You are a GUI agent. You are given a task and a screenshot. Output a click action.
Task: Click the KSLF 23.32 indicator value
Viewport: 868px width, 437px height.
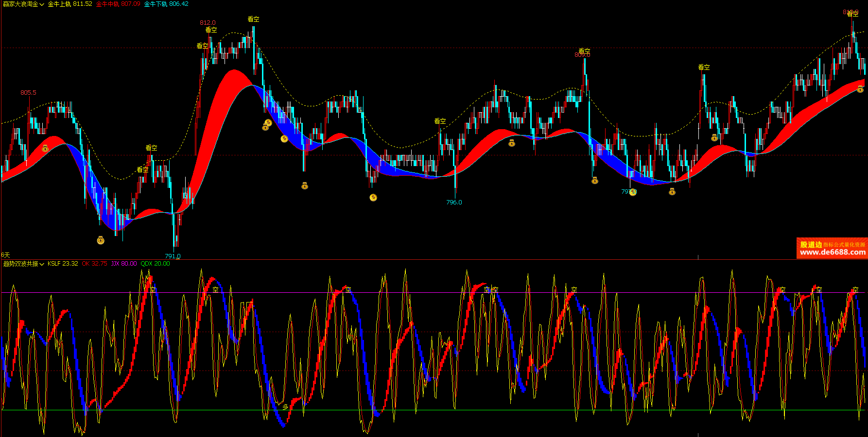[63, 264]
